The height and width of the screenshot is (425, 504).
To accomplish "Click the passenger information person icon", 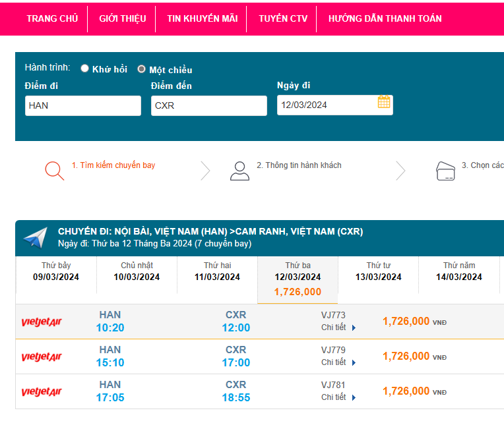I will (x=239, y=171).
